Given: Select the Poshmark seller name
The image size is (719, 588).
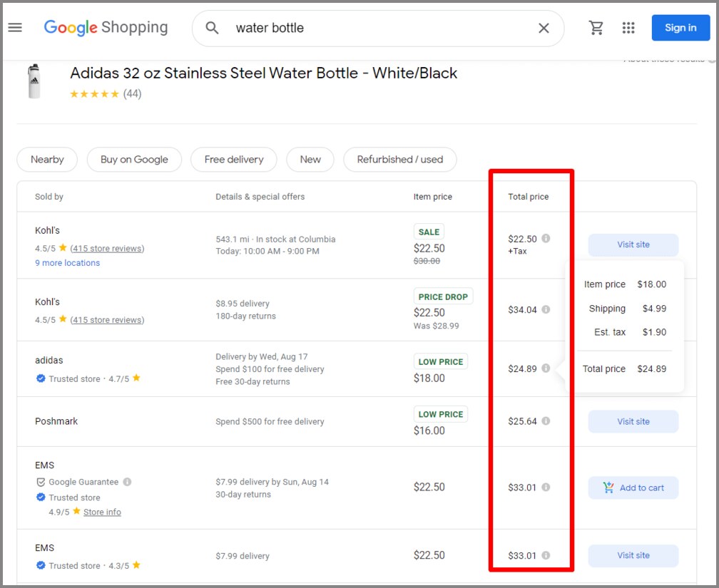Looking at the screenshot, I should pyautogui.click(x=56, y=421).
